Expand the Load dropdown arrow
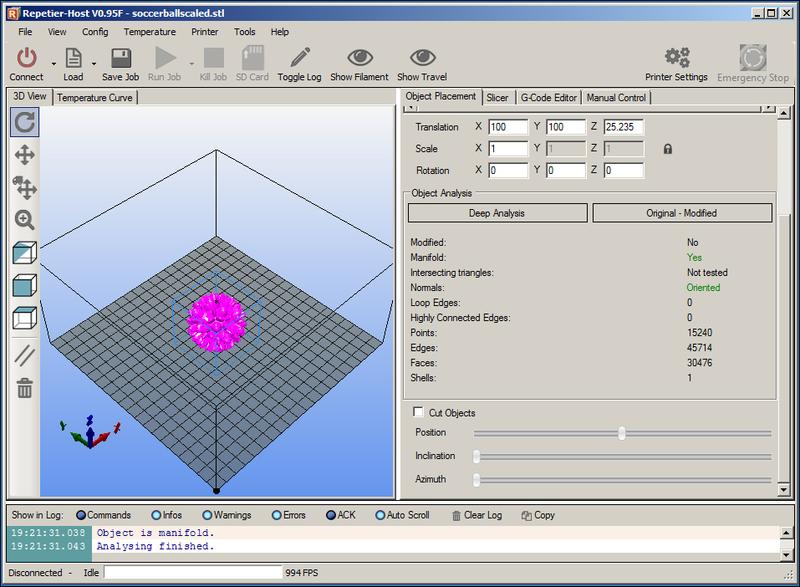Image resolution: width=800 pixels, height=587 pixels. coord(93,62)
